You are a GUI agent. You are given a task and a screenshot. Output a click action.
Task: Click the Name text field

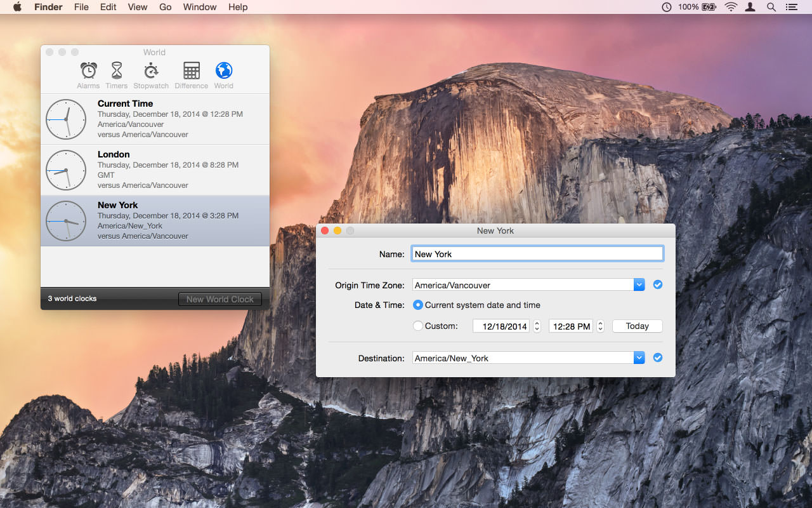pyautogui.click(x=537, y=254)
